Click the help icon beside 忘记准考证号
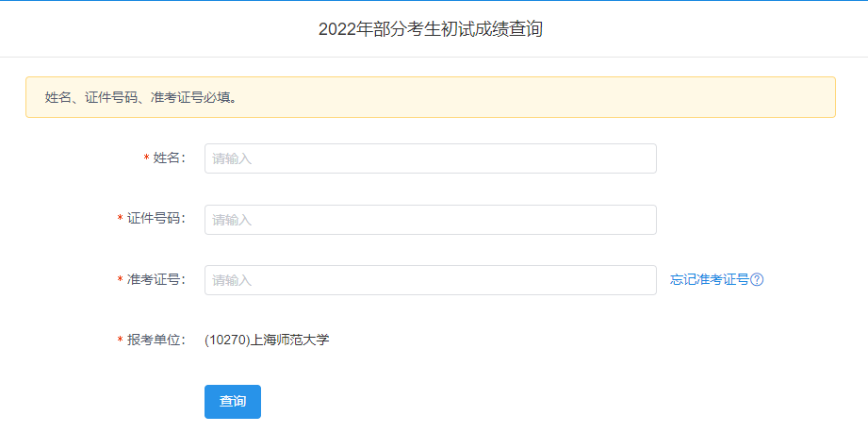 click(x=757, y=279)
